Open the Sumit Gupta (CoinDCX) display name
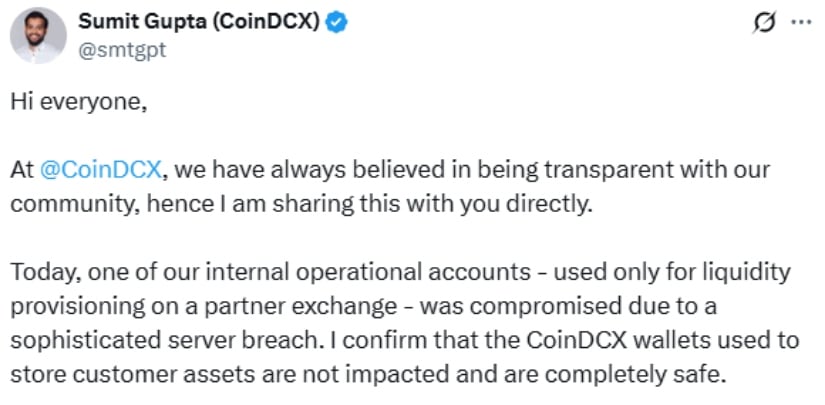Viewport: 825px width, 405px height. [199, 22]
